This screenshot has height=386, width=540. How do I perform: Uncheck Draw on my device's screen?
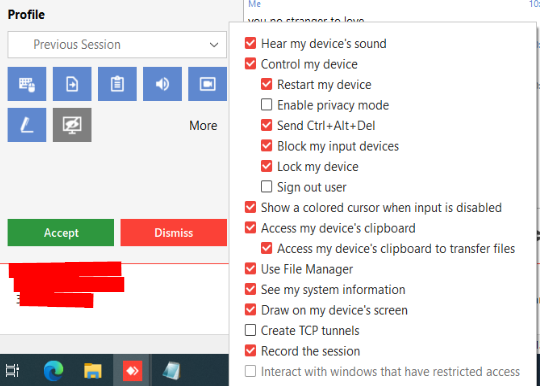pyautogui.click(x=250, y=310)
